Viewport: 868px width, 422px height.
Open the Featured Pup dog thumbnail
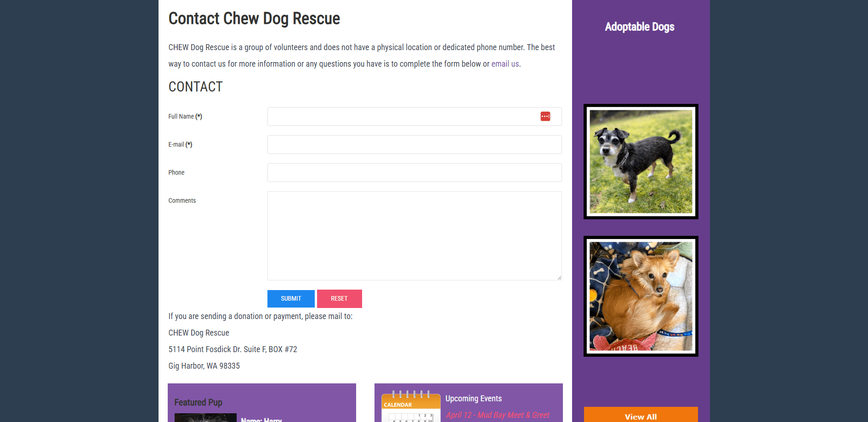tap(205, 418)
